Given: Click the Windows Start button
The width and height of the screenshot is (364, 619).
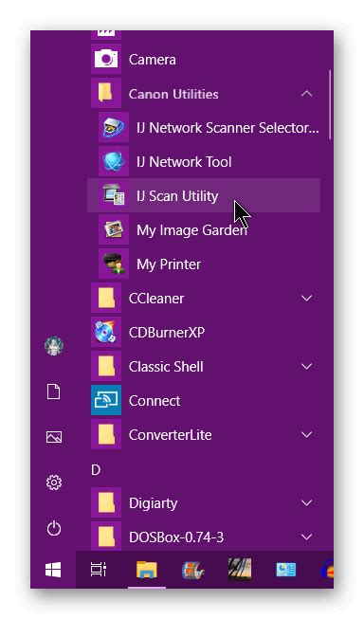Looking at the screenshot, I should [x=53, y=570].
